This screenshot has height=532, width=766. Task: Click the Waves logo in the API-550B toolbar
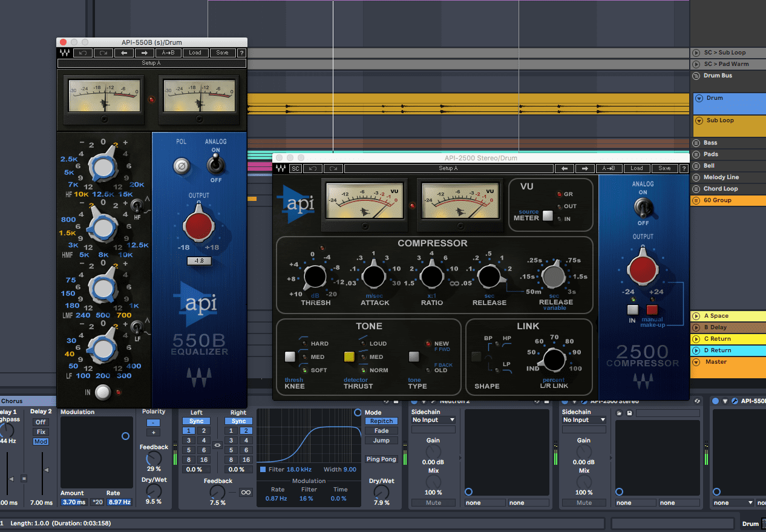65,53
